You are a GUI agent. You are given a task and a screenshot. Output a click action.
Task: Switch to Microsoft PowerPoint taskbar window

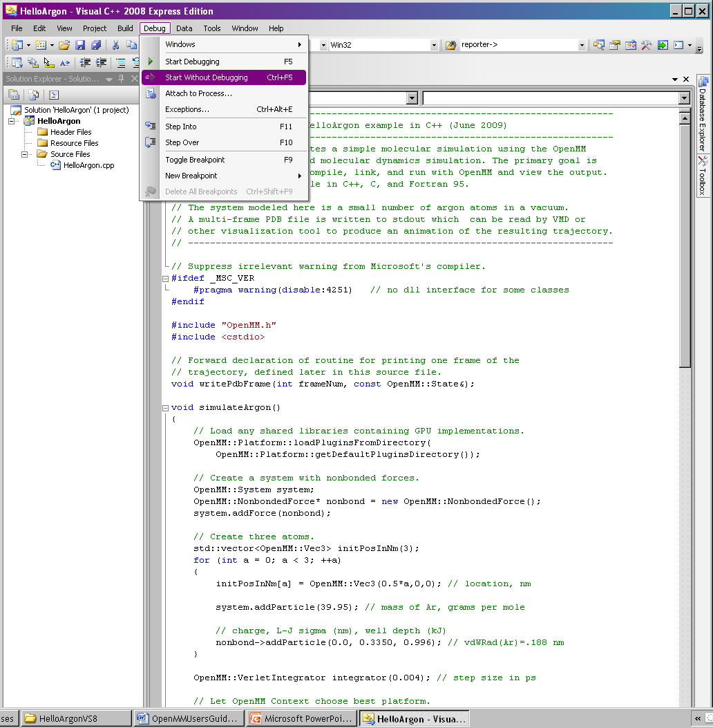coord(303,718)
